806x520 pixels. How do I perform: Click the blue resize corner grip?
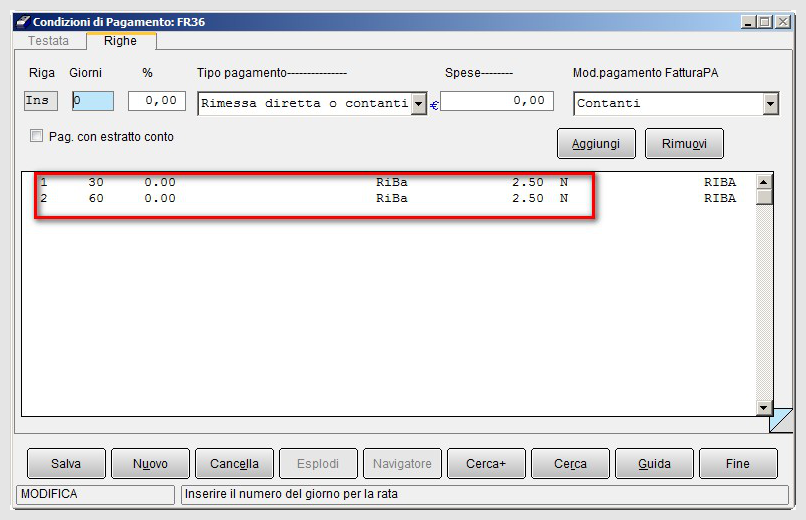click(781, 421)
